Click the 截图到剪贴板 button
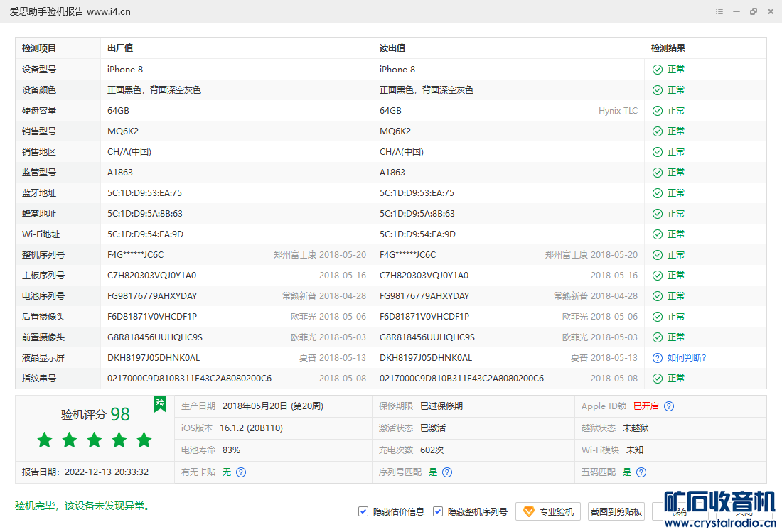 pyautogui.click(x=616, y=511)
